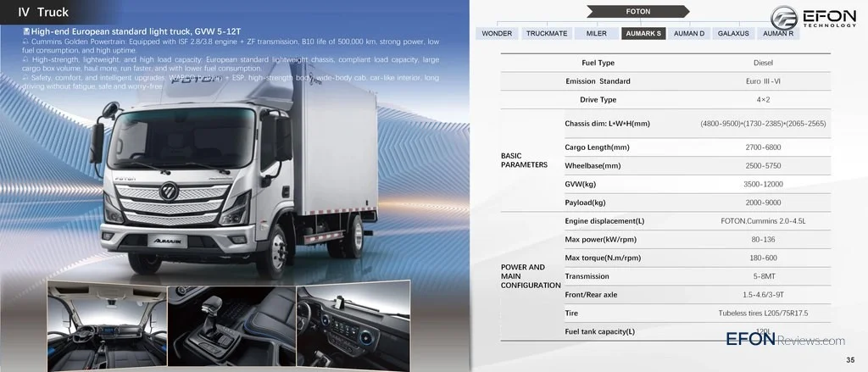Image resolution: width=868 pixels, height=372 pixels.
Task: Open the EFONReviews.com watermark link
Action: (x=786, y=339)
